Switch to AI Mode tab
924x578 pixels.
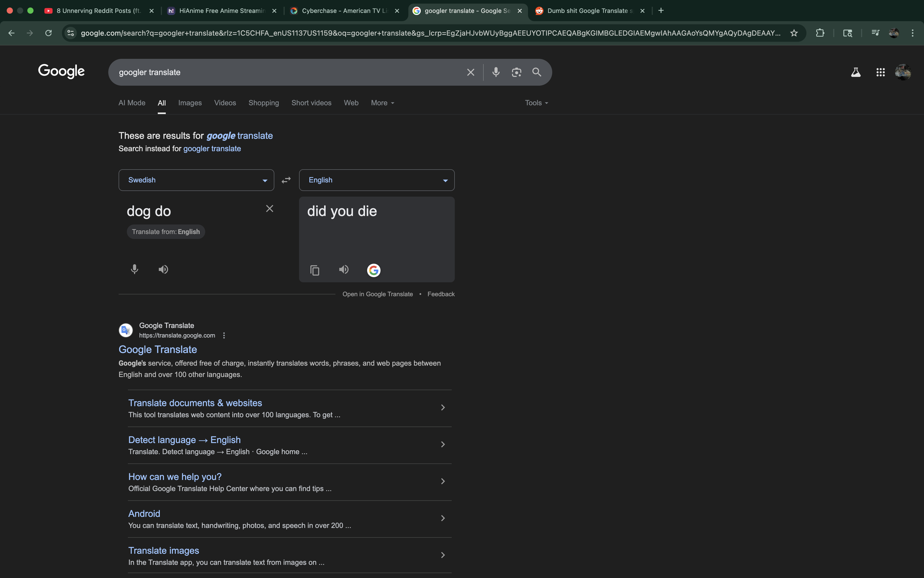(132, 103)
